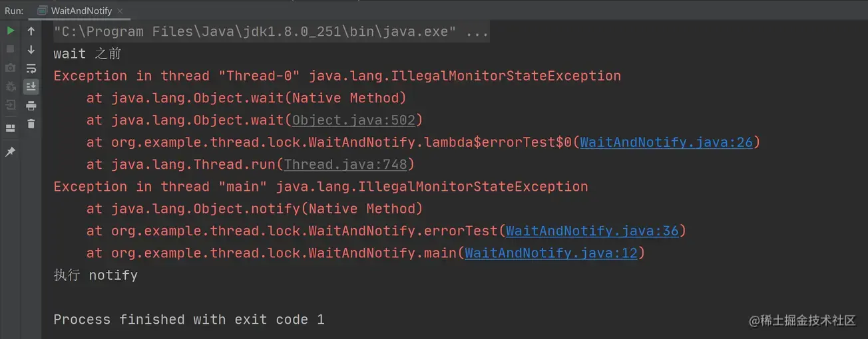Open the Thread.java:748 link
This screenshot has width=868, height=339.
[x=345, y=164]
